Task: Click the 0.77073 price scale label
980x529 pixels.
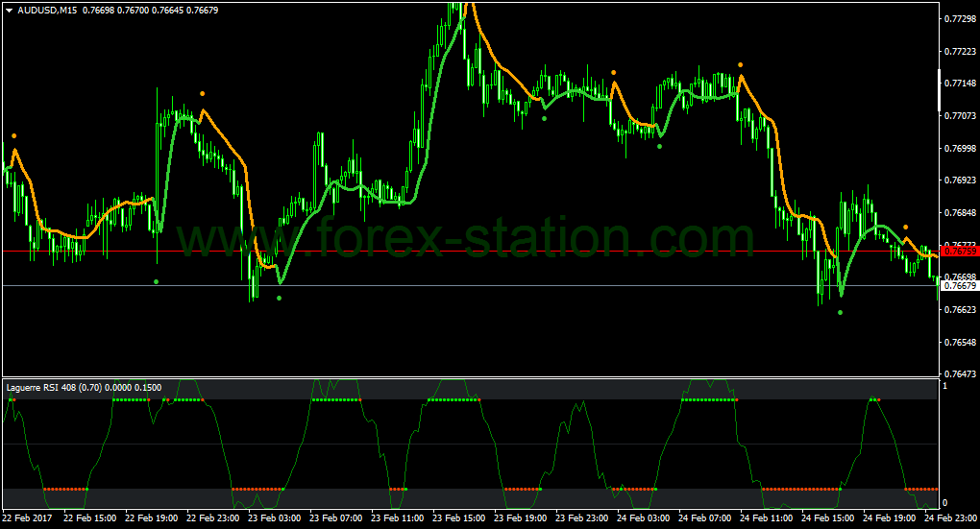Action: point(961,115)
